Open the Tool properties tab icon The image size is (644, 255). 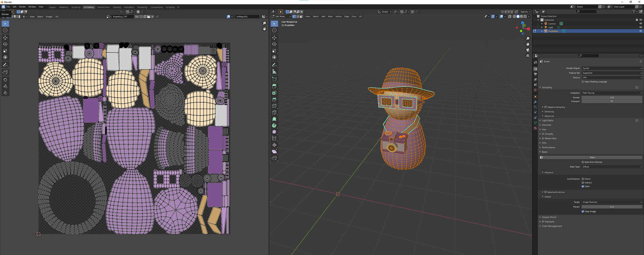tap(535, 62)
